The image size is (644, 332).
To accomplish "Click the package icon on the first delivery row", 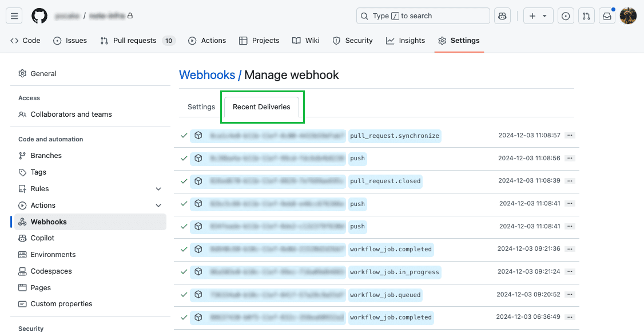I will (x=198, y=135).
